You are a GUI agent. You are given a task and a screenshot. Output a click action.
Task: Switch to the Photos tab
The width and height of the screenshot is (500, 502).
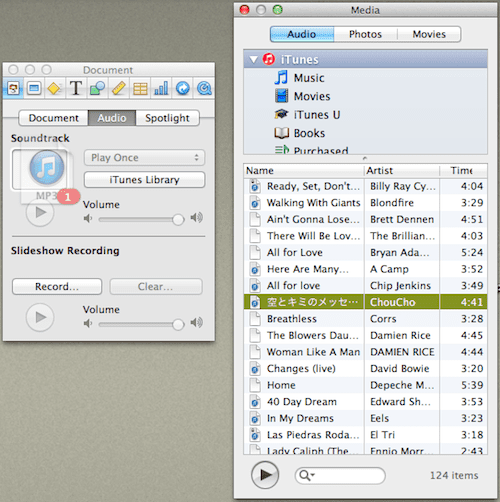click(x=365, y=34)
